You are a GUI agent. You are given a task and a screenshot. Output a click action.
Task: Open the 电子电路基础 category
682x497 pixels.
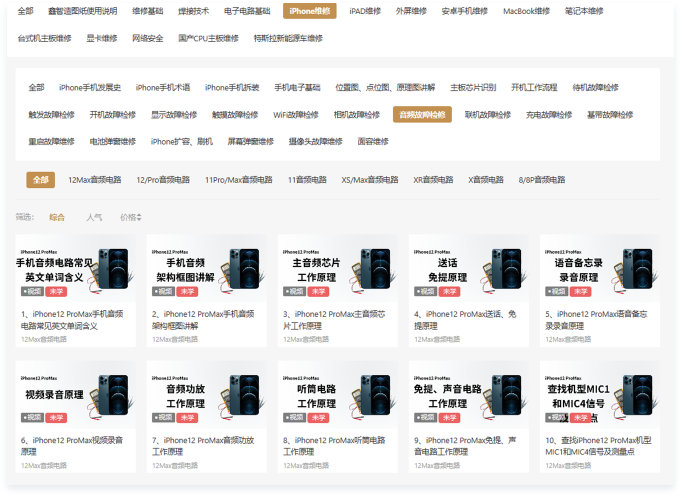[247, 11]
